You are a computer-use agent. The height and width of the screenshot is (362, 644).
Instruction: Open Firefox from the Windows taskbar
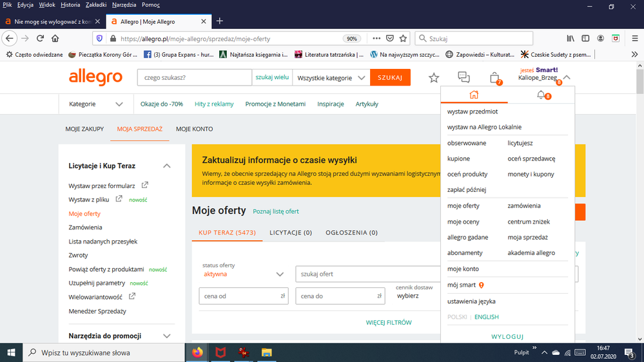[197, 352]
